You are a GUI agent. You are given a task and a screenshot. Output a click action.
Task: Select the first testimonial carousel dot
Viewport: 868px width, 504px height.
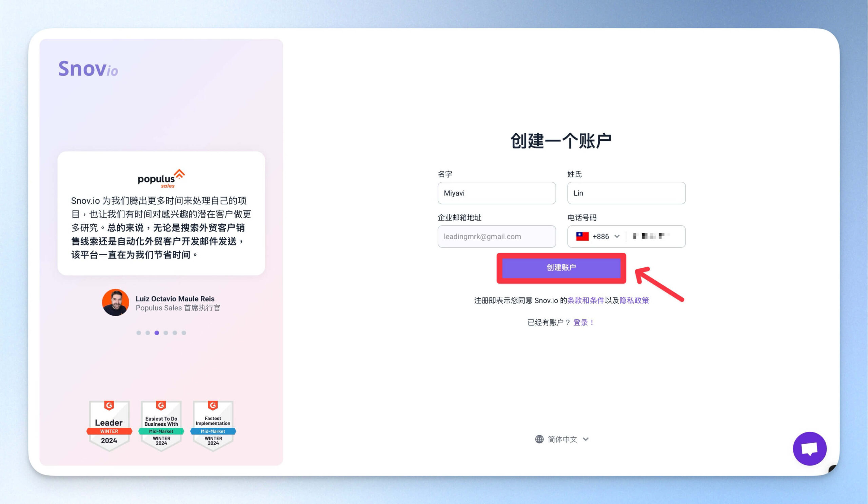point(139,333)
